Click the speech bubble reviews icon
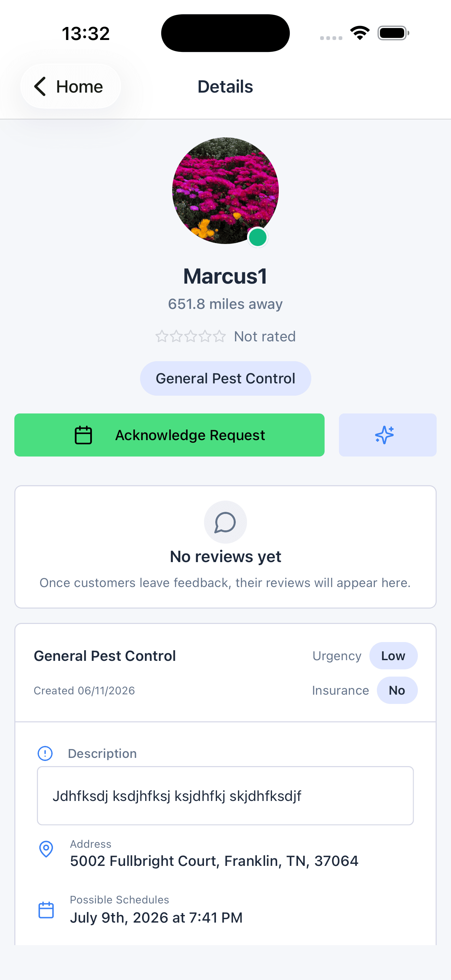 point(225,522)
